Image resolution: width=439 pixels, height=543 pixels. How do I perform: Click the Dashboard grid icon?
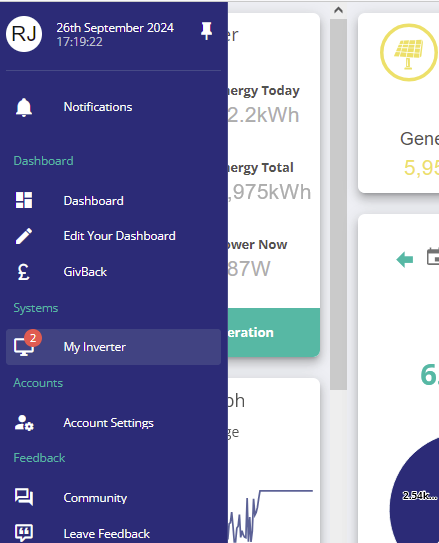coord(24,200)
